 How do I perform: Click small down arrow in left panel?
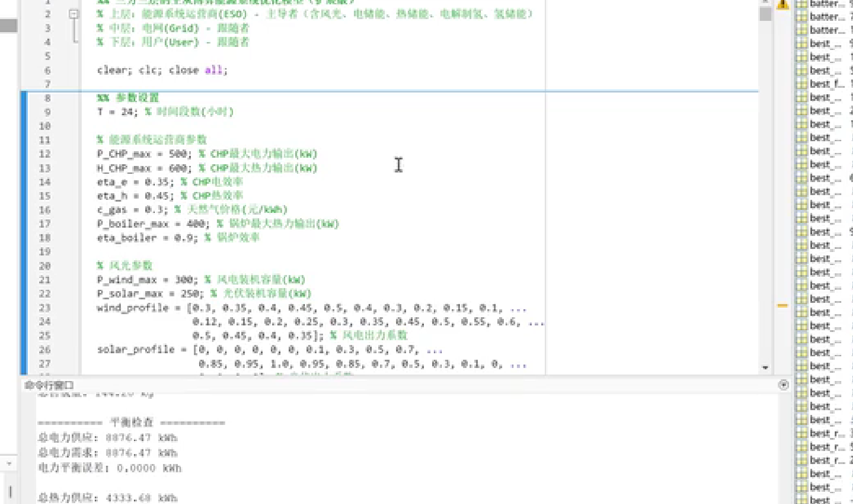click(9, 463)
